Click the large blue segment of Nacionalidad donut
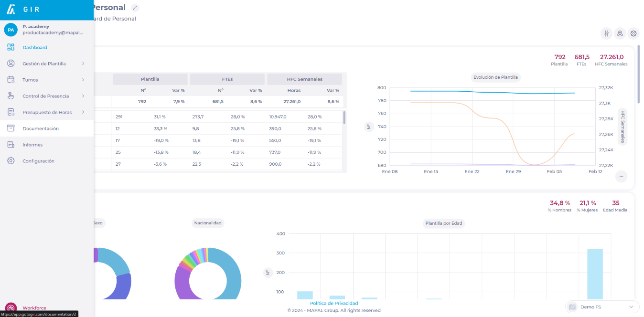 232,277
